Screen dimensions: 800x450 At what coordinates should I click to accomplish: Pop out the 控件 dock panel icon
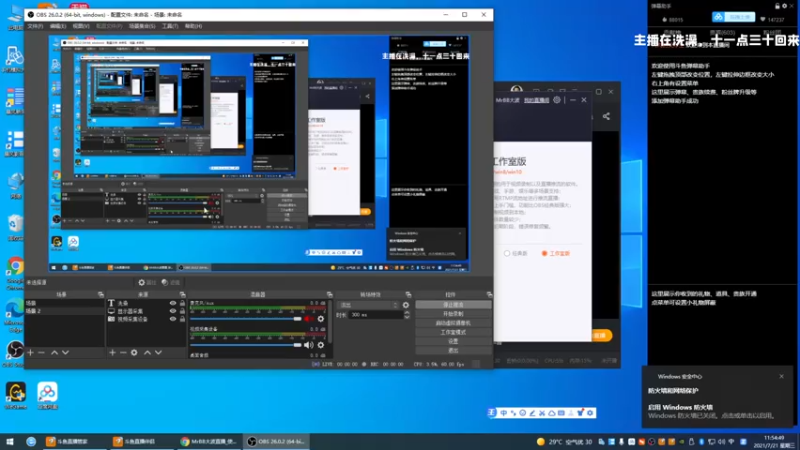[489, 294]
